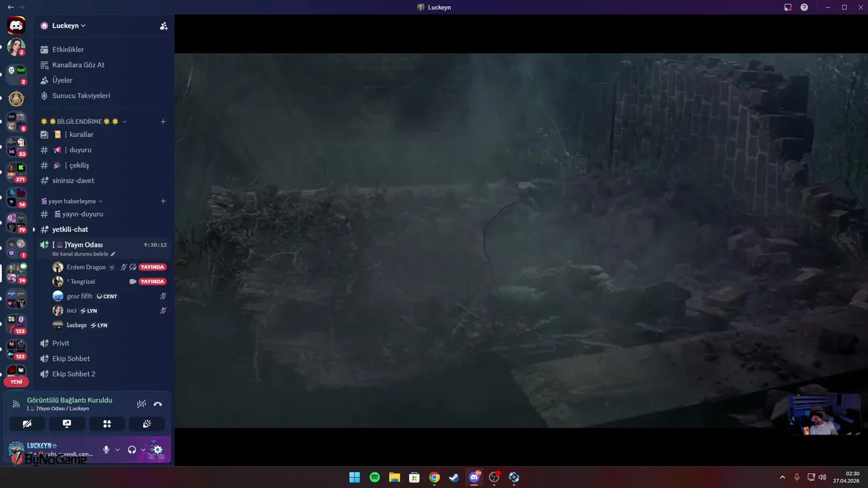Add a channel to BİLGİLENDİRME category
868x488 pixels.
(163, 121)
